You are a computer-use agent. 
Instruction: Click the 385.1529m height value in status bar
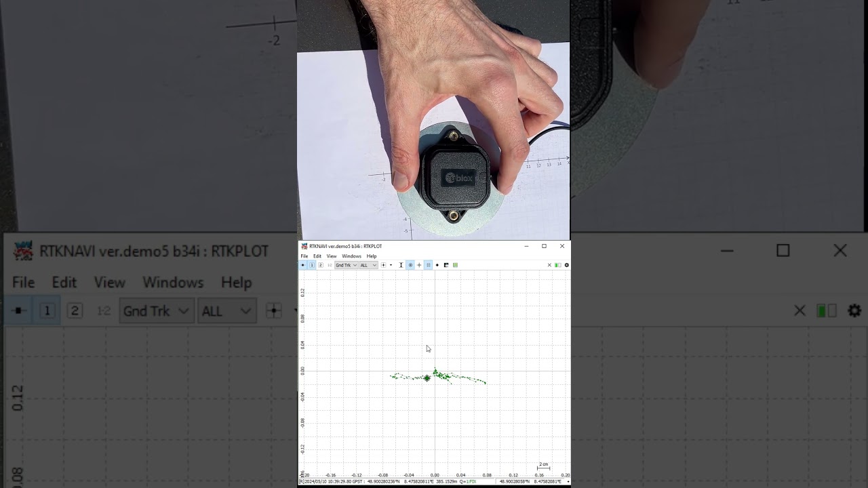(x=448, y=481)
